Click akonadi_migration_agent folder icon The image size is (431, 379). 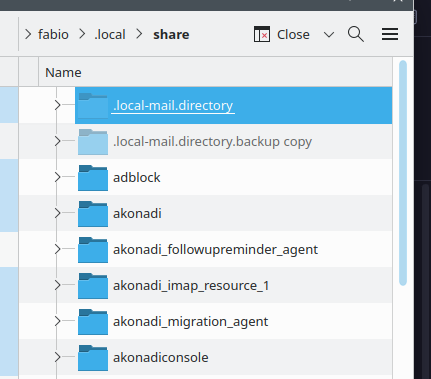pyautogui.click(x=93, y=322)
